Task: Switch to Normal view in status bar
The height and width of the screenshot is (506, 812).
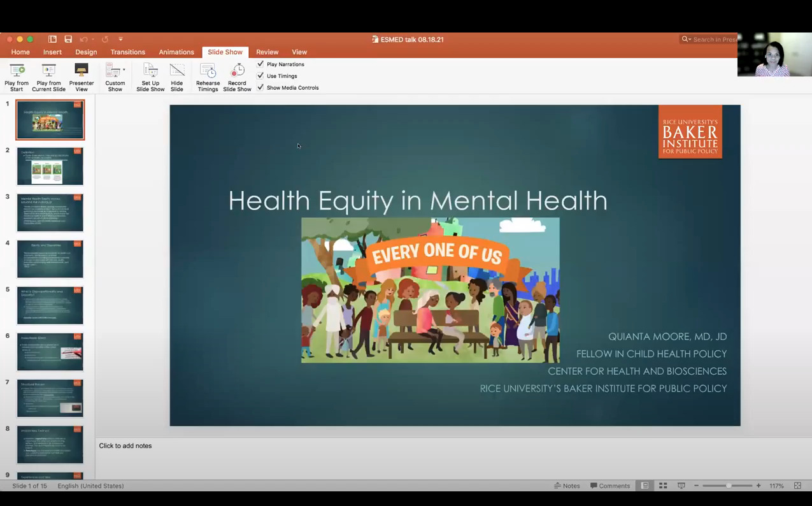Action: (645, 486)
